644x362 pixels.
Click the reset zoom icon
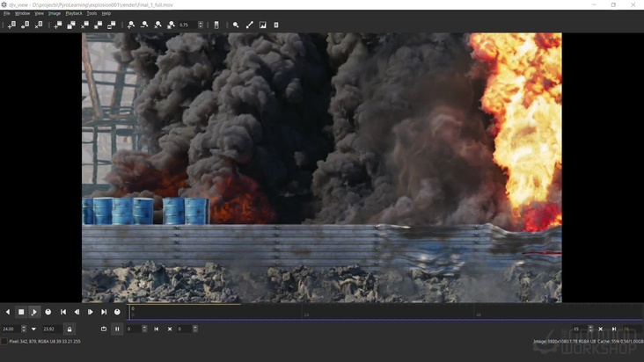pos(157,25)
